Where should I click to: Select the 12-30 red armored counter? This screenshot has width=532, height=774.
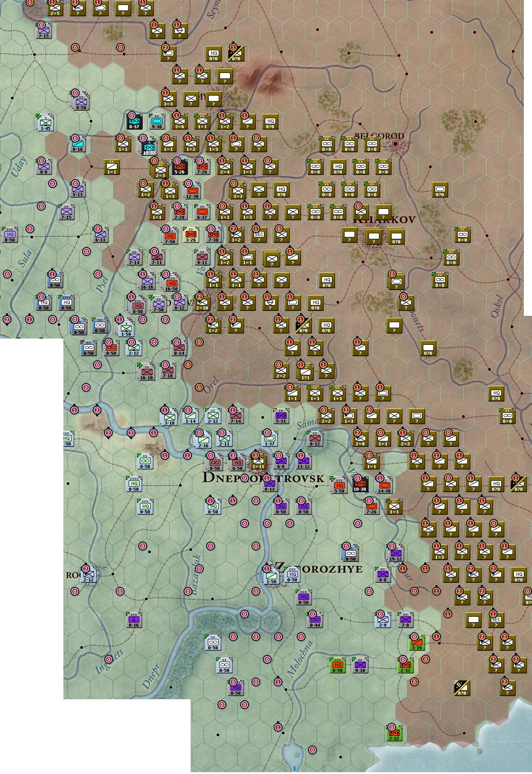point(192,191)
